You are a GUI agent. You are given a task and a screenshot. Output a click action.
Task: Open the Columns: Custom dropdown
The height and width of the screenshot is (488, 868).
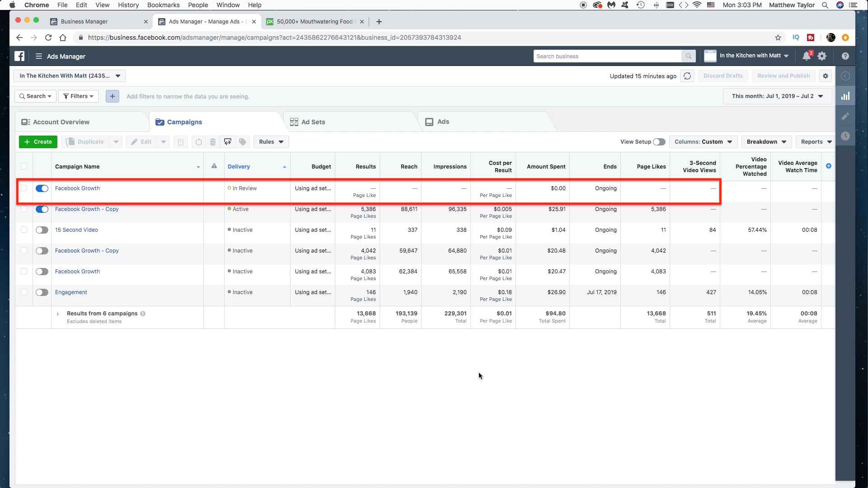click(x=703, y=142)
